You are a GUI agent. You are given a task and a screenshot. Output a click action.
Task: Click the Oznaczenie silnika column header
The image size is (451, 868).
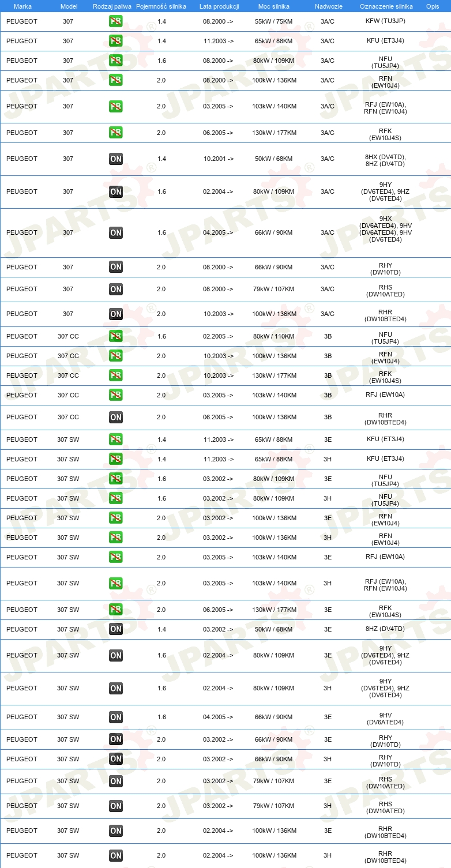386,6
